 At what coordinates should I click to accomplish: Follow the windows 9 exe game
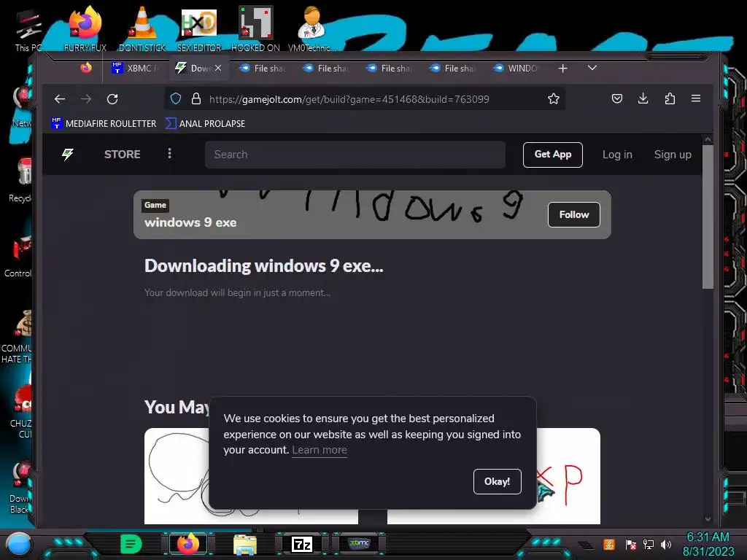[x=573, y=215]
